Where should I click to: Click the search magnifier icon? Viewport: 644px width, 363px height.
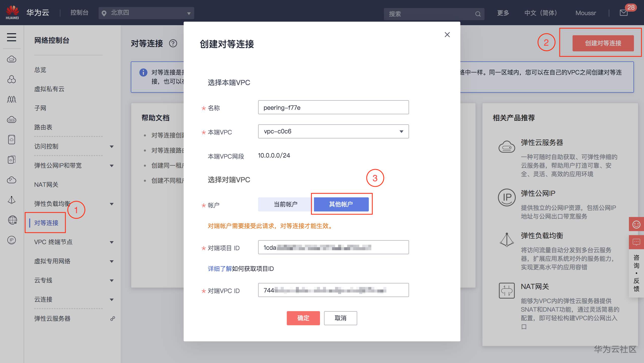tap(478, 14)
